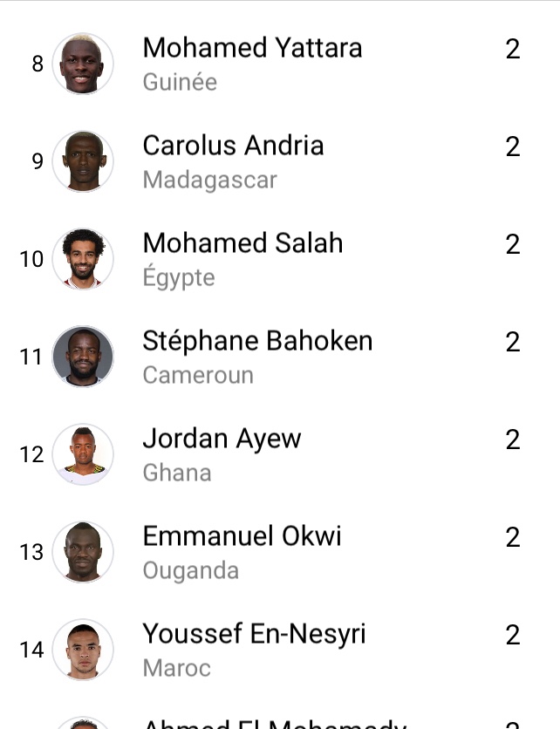The image size is (560, 729).
Task: Open Emmanuel Okwi's name entry
Action: click(242, 536)
